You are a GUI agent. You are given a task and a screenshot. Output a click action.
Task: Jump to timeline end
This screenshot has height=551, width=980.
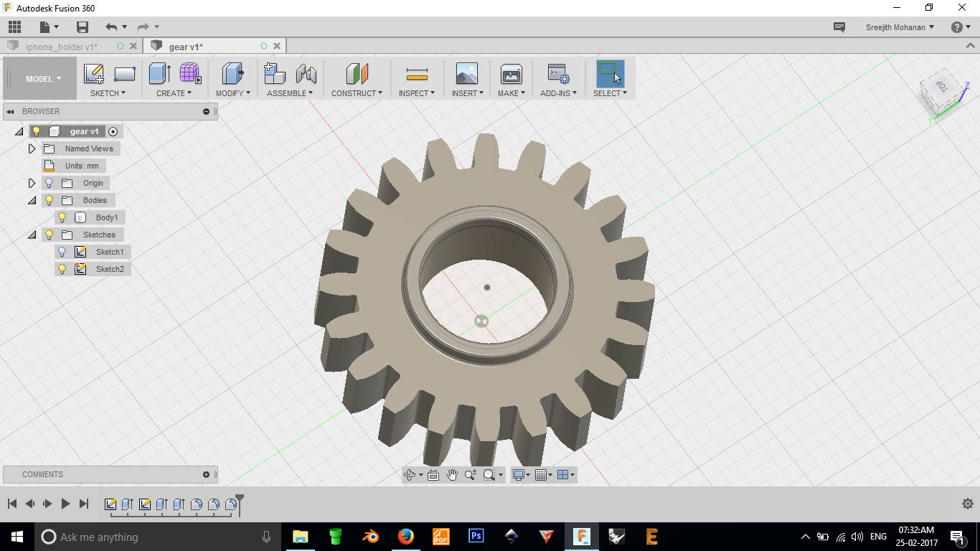(84, 504)
